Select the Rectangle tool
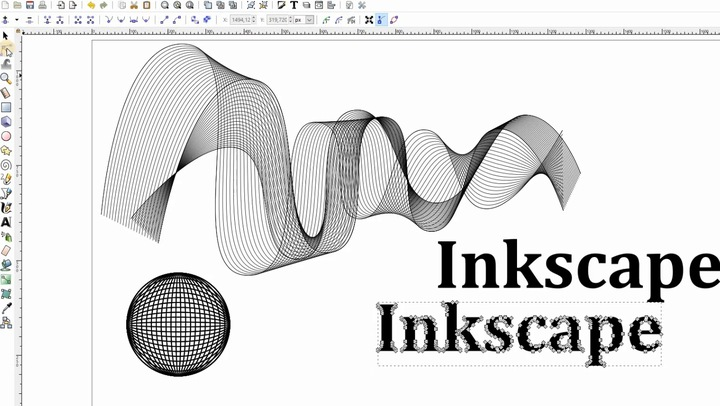720x406 pixels. (6, 107)
